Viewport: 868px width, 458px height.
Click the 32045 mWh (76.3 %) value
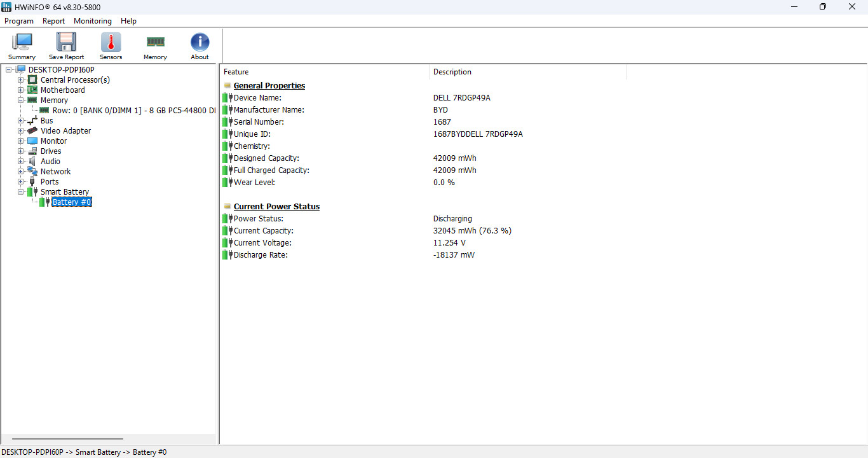472,231
